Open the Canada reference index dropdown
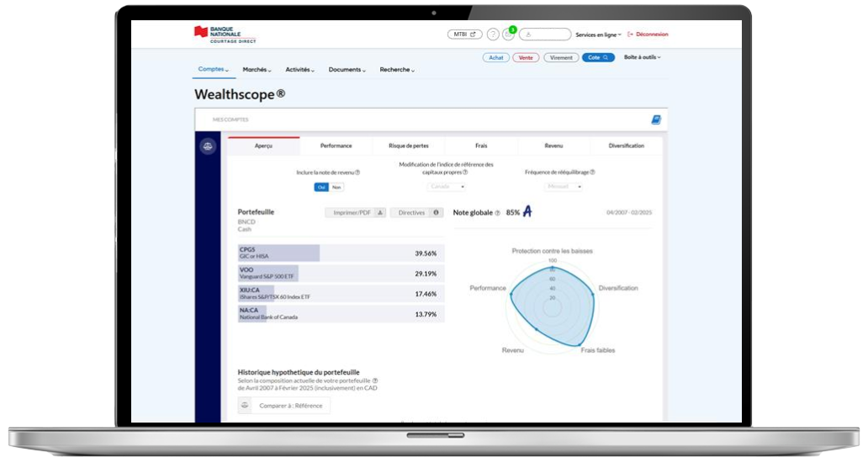The width and height of the screenshot is (868, 468). coord(446,187)
